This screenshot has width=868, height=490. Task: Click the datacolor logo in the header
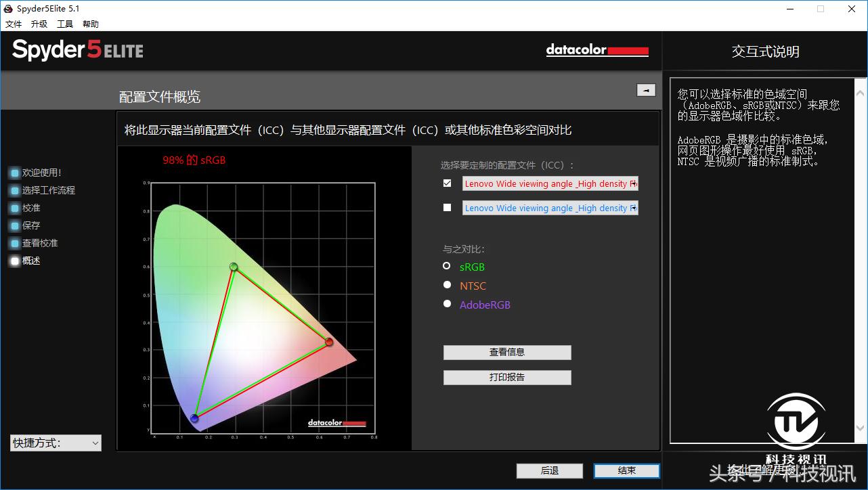tap(597, 51)
